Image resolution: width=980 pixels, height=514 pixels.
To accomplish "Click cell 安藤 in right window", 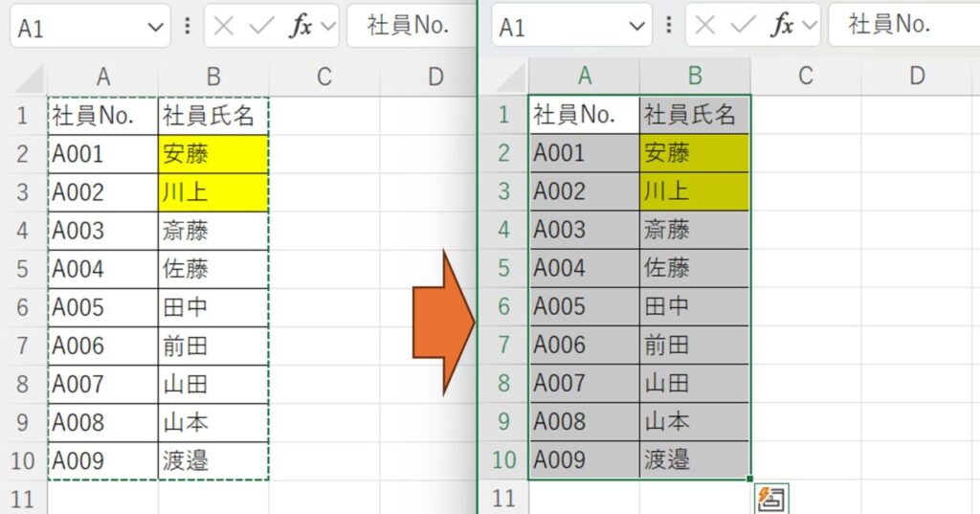I will pyautogui.click(x=695, y=153).
